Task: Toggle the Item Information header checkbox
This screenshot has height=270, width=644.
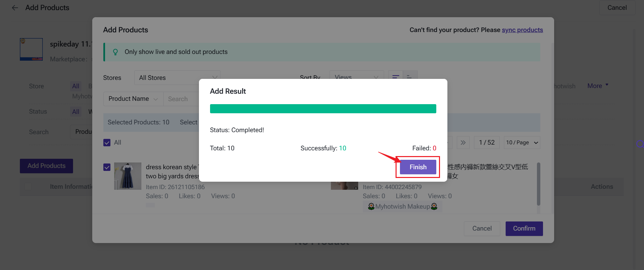Action: (29, 186)
